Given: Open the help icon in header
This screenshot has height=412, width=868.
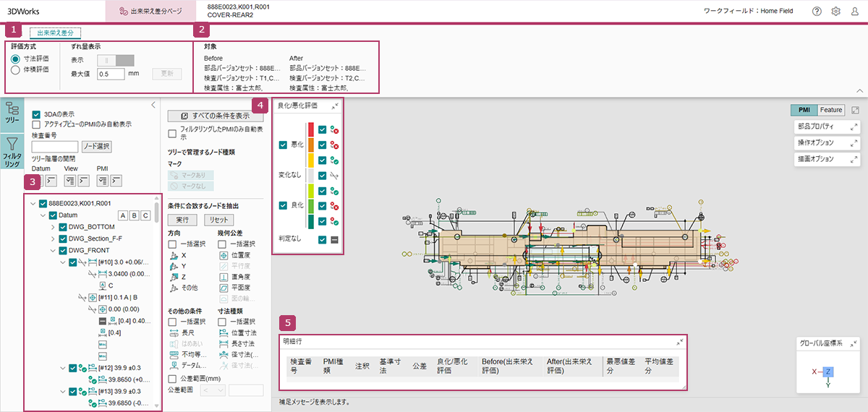Looking at the screenshot, I should (817, 12).
